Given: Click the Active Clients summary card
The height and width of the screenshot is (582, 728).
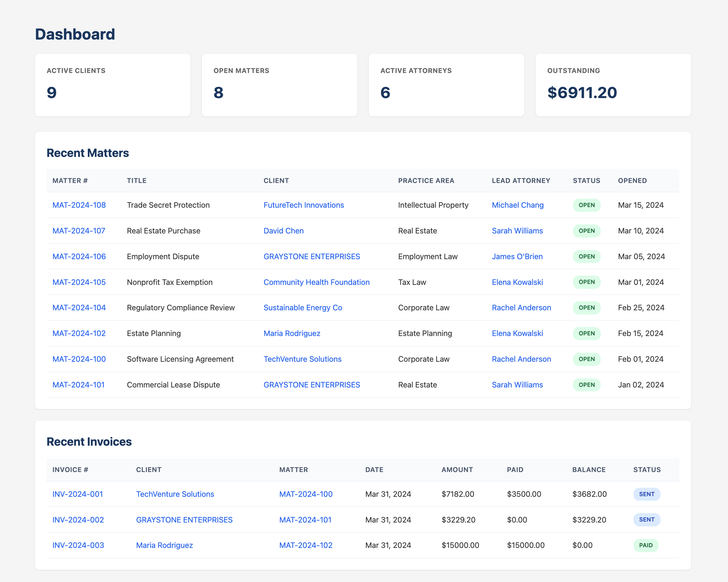Looking at the screenshot, I should click(x=113, y=85).
